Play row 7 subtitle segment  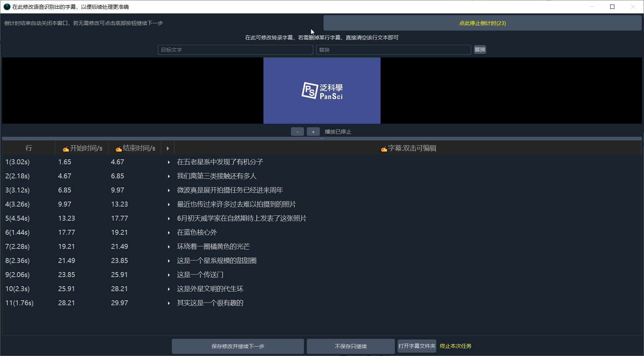169,247
